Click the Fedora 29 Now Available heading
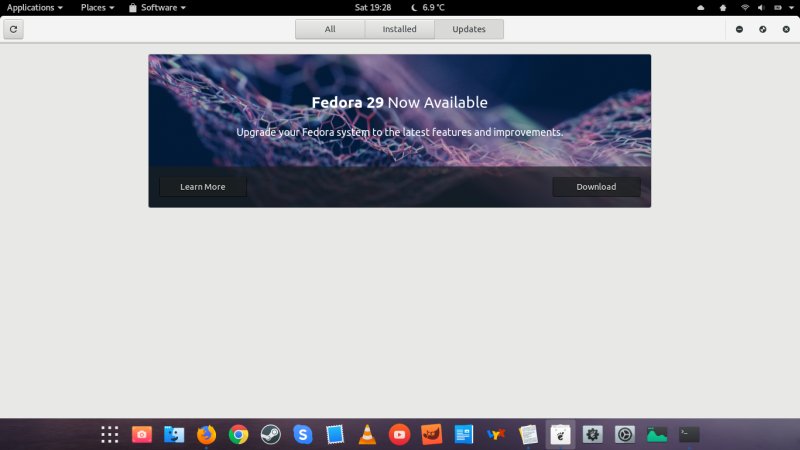800x450 pixels. coord(399,103)
